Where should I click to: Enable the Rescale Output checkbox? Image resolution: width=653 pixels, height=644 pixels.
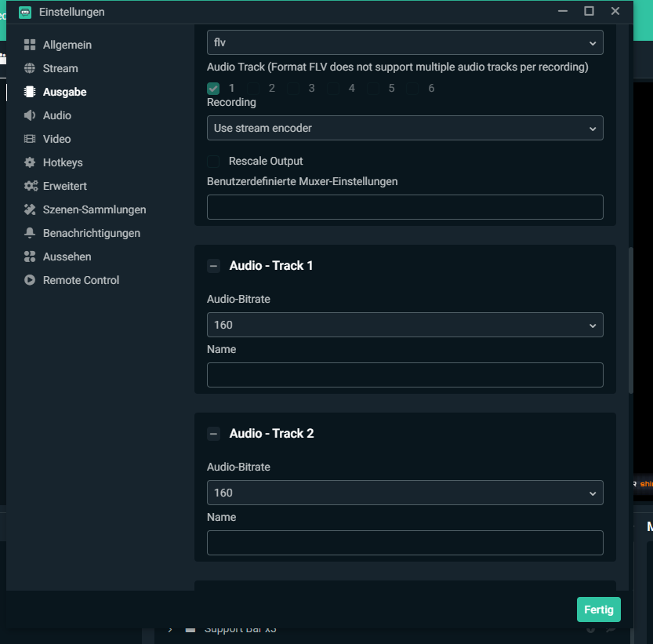pos(213,161)
